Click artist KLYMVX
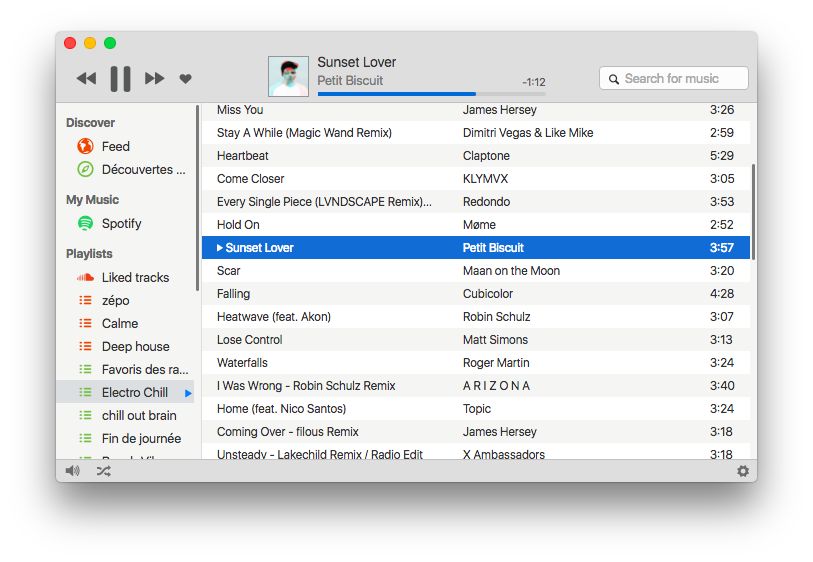The width and height of the screenshot is (813, 562). coord(485,178)
